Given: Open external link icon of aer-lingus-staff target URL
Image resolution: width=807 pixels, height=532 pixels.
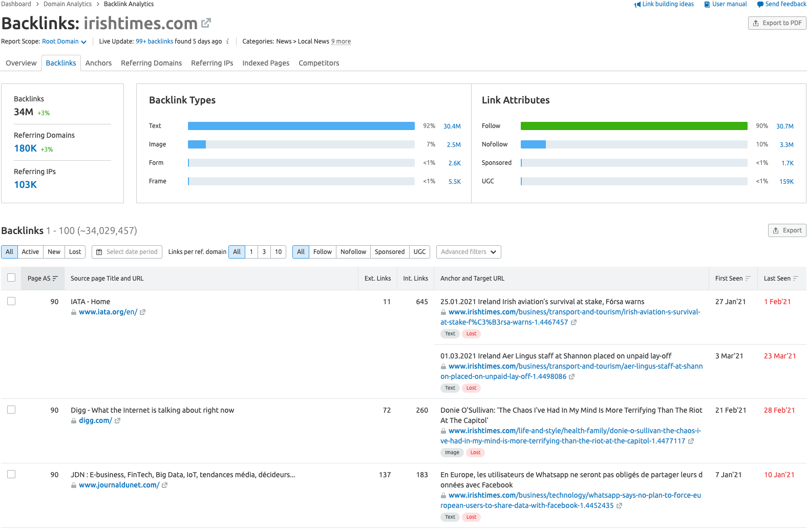Looking at the screenshot, I should [x=572, y=377].
